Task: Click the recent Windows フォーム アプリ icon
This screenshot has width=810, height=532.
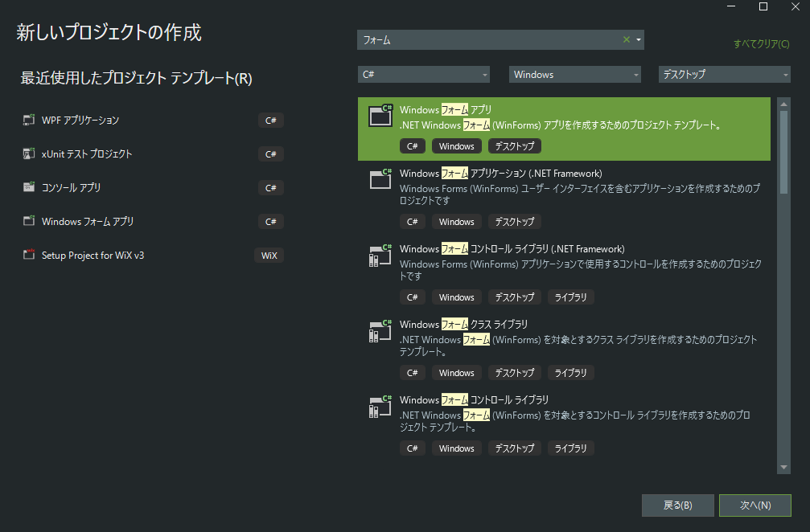Action: (x=29, y=221)
